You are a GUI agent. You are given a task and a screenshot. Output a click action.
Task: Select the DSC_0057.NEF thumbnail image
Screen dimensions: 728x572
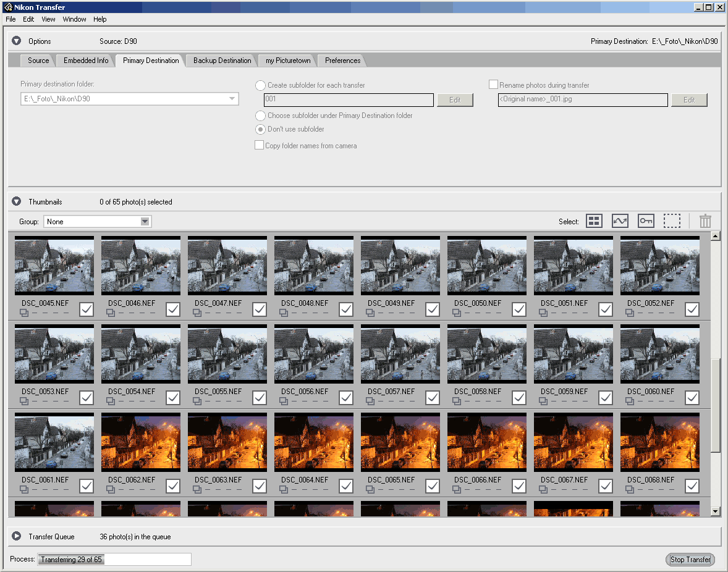coord(400,354)
